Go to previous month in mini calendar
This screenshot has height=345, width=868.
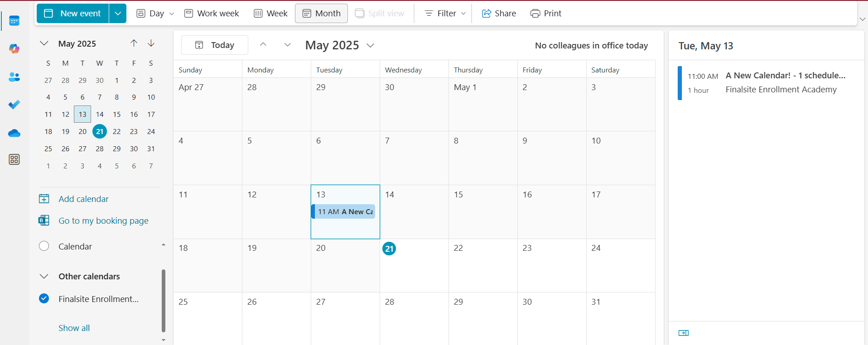[x=134, y=43]
